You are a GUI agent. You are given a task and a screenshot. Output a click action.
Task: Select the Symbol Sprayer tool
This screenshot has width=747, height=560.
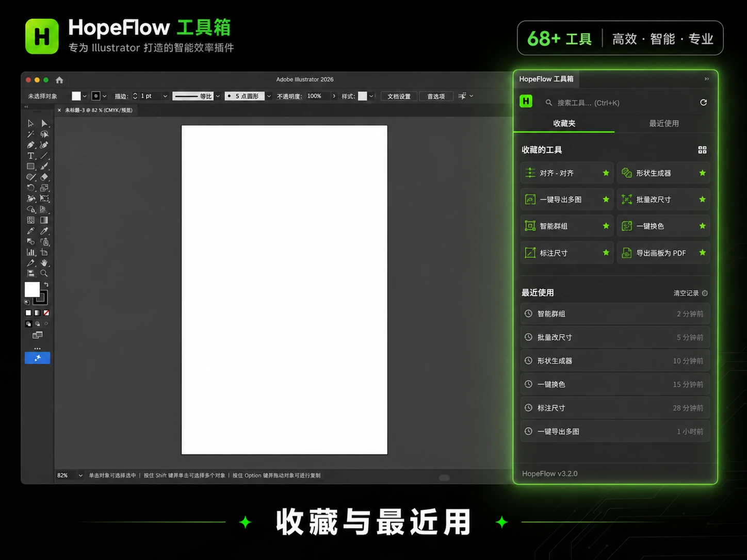pyautogui.click(x=44, y=242)
